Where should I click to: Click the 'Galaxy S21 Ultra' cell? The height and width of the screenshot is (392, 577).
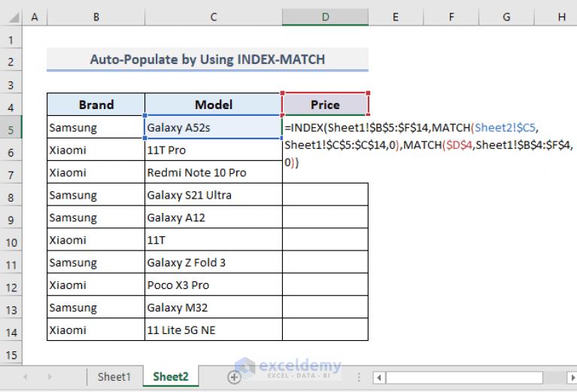[x=214, y=195]
